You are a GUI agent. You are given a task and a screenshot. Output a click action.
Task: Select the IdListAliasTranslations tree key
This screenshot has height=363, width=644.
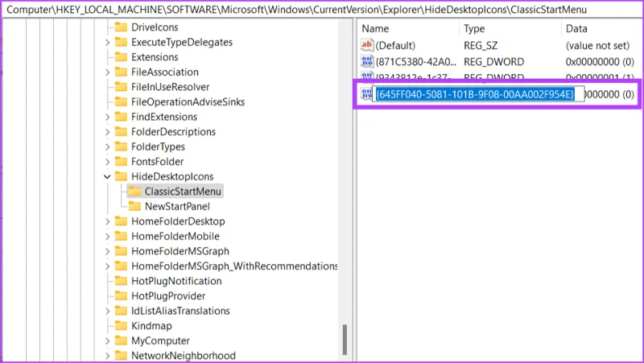coord(180,311)
